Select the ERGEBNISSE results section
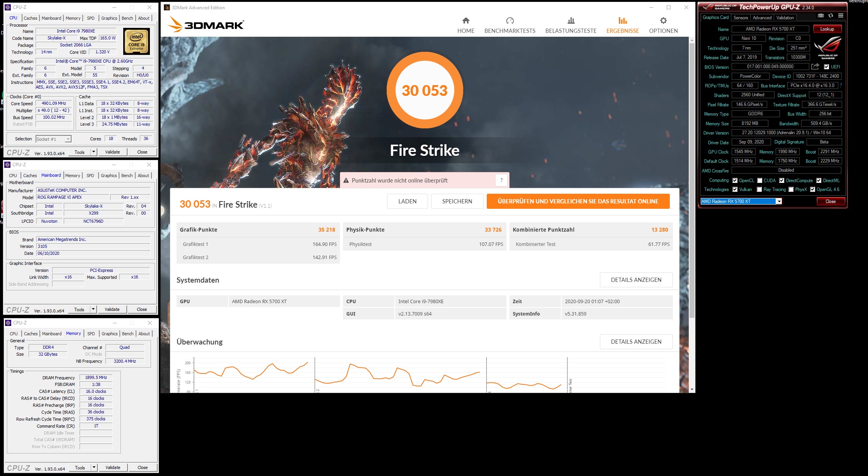The height and width of the screenshot is (476, 868). (x=623, y=26)
